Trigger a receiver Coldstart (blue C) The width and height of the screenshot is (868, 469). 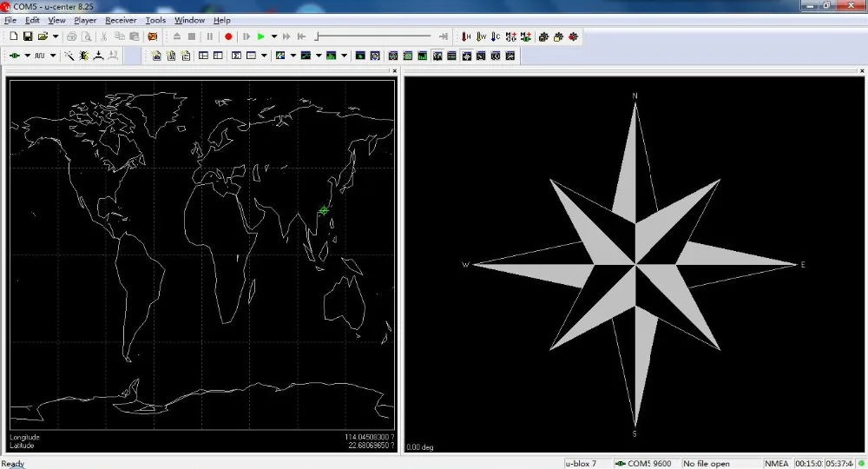coord(496,36)
